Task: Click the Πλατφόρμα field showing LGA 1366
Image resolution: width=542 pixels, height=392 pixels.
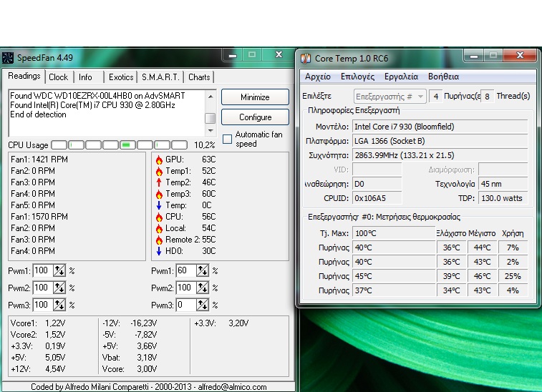Action: [440, 141]
